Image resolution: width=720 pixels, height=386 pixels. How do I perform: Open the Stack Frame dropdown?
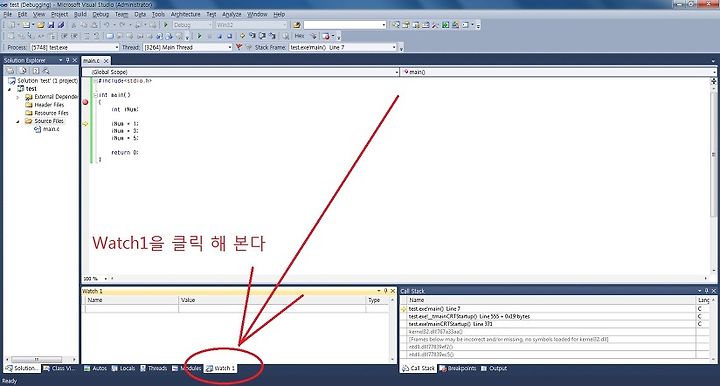pyautogui.click(x=394, y=47)
